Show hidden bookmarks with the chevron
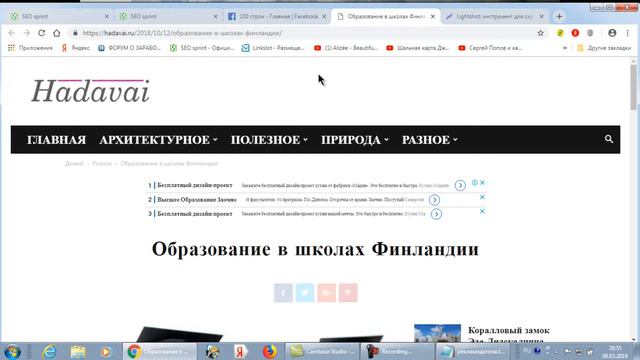This screenshot has height=360, width=640. pos(565,48)
